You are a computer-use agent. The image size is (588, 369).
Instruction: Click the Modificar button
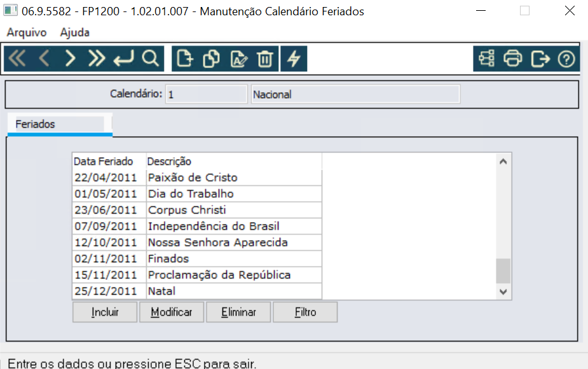click(172, 312)
